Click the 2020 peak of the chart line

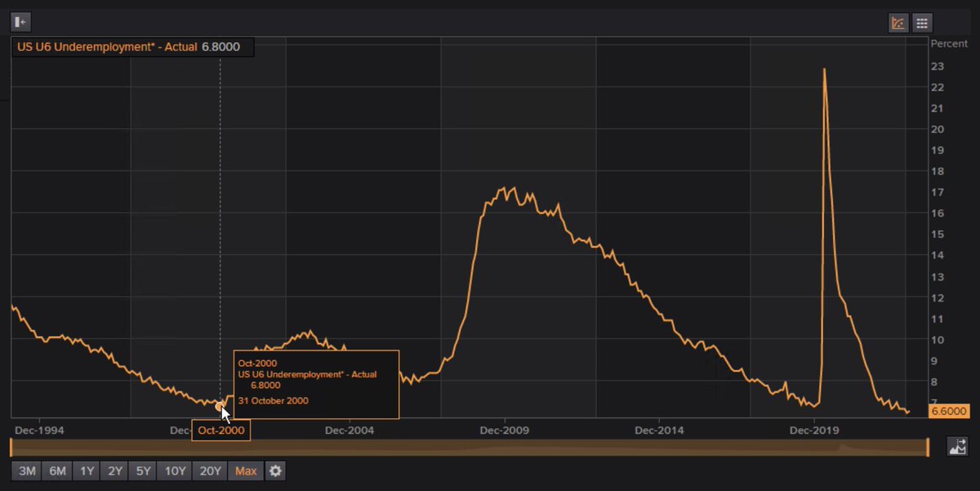(x=824, y=69)
